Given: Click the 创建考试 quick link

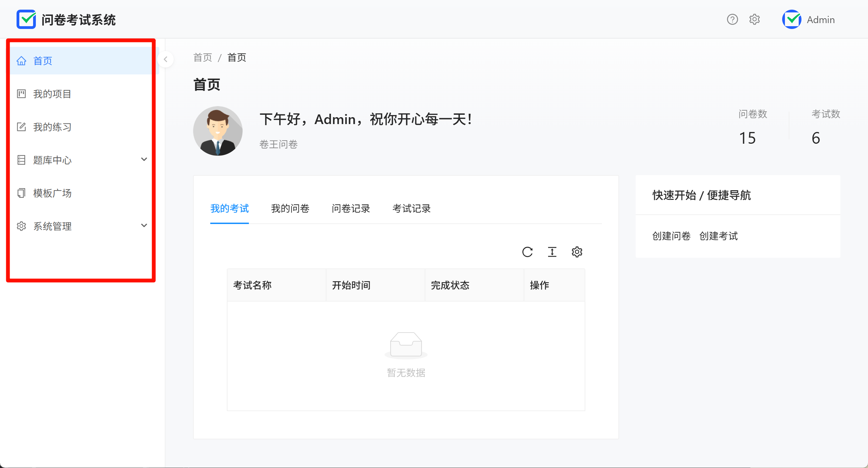Looking at the screenshot, I should click(x=719, y=236).
